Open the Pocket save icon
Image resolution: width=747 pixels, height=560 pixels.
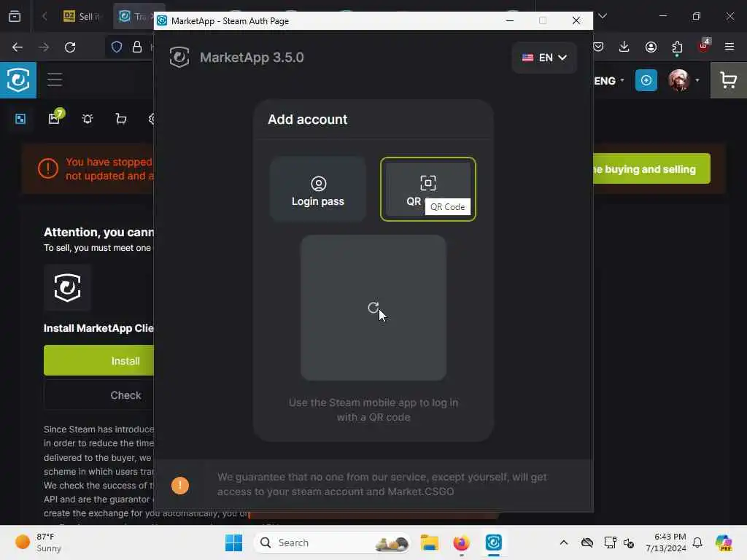pos(599,47)
